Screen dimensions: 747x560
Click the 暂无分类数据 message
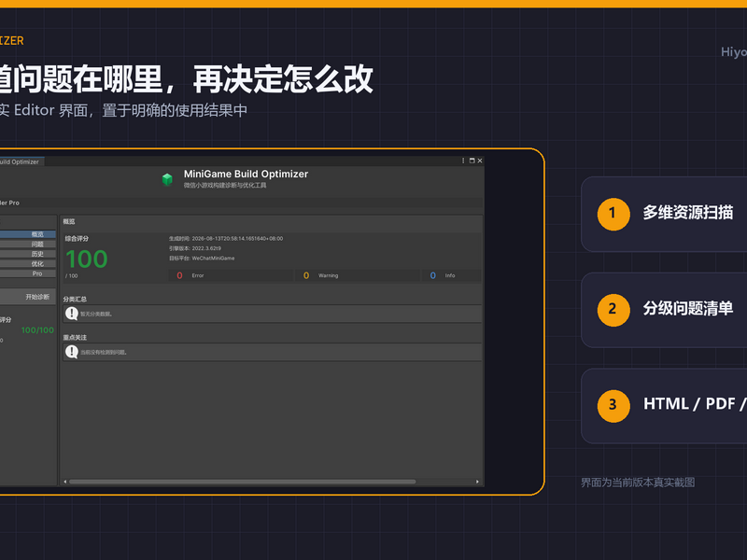pyautogui.click(x=96, y=314)
